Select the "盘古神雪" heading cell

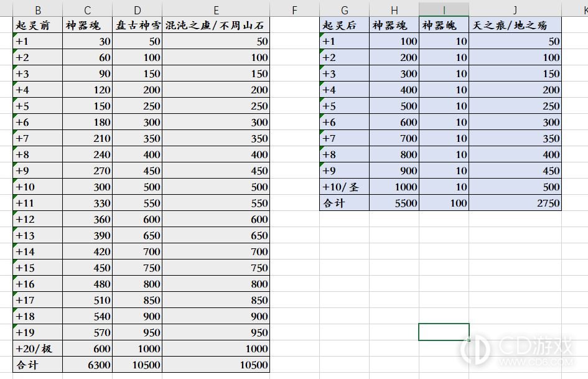click(x=138, y=25)
